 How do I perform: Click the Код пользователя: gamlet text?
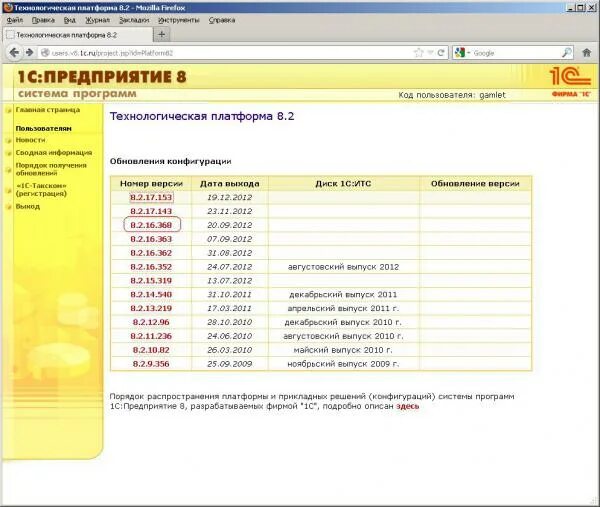pos(452,95)
